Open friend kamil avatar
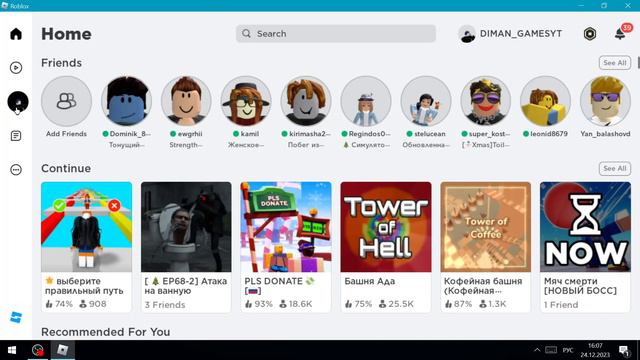640x360 pixels. [246, 101]
